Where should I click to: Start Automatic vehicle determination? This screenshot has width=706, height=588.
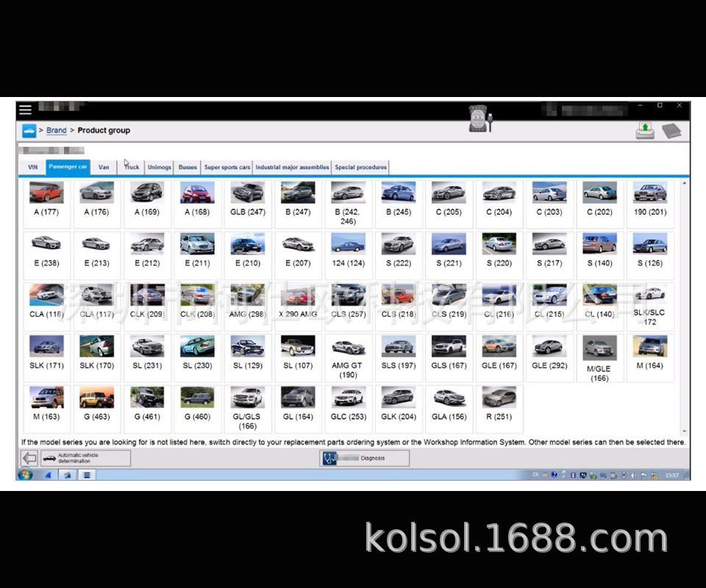(85, 458)
